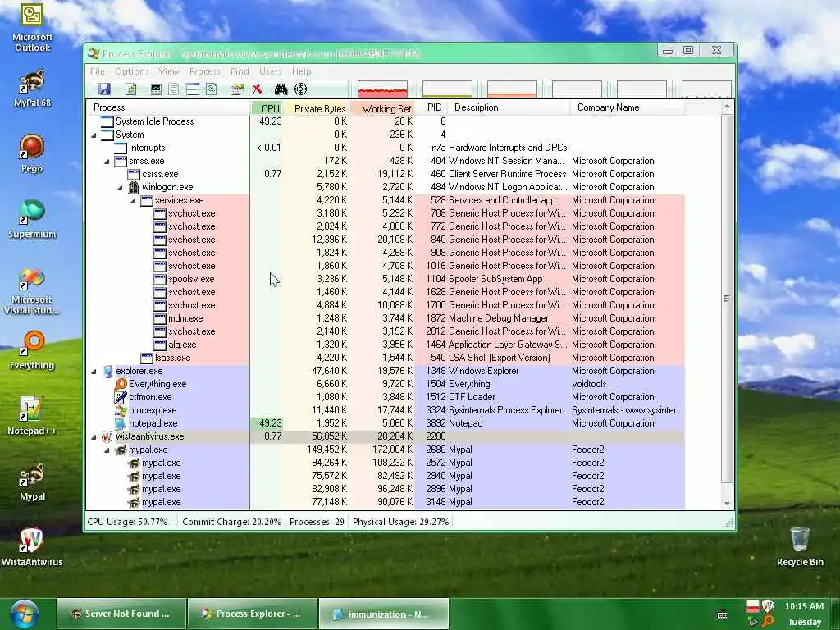The height and width of the screenshot is (630, 840).
Task: Open the Find menu
Action: pyautogui.click(x=240, y=71)
